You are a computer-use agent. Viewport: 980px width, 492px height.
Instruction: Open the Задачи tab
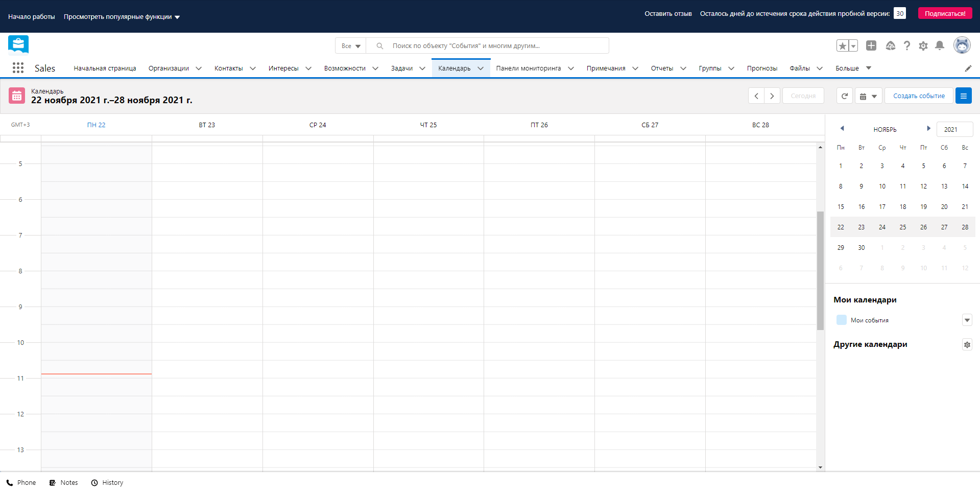pos(402,68)
